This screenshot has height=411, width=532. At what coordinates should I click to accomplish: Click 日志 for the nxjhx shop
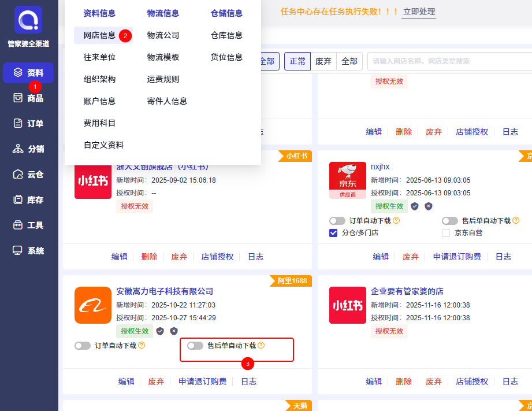point(503,257)
